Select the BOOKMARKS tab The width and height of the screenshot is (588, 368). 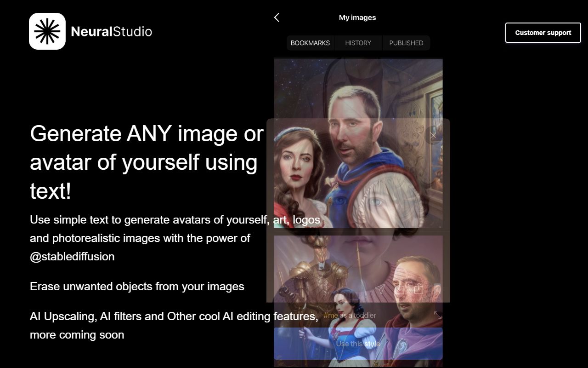click(x=310, y=43)
